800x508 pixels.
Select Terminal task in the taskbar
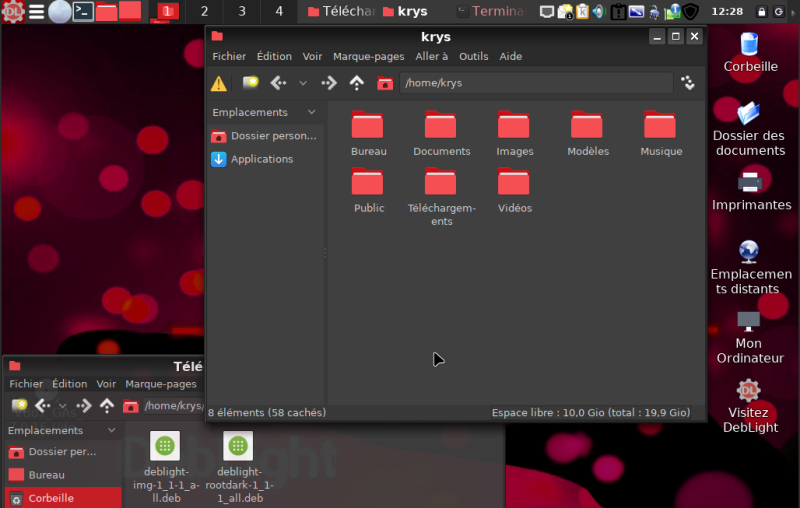pyautogui.click(x=490, y=12)
